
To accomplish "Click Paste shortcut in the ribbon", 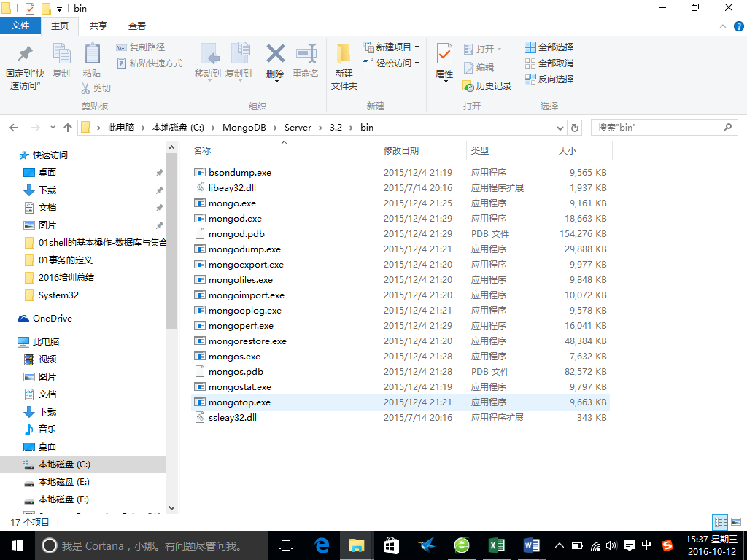I will click(149, 63).
